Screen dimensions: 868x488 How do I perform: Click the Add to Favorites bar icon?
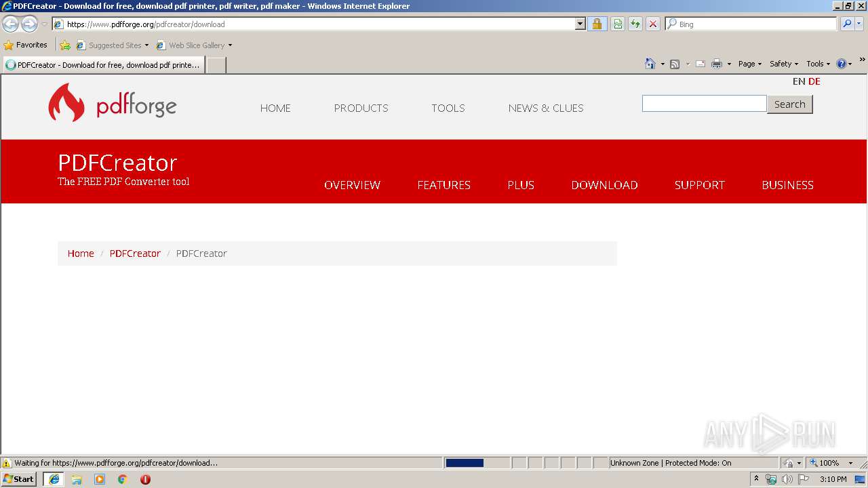65,45
